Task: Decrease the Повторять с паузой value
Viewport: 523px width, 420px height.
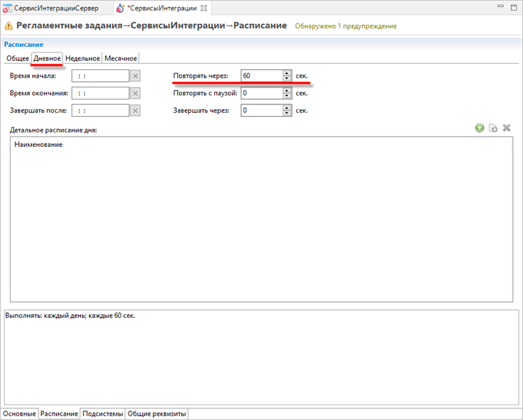Action: (287, 96)
